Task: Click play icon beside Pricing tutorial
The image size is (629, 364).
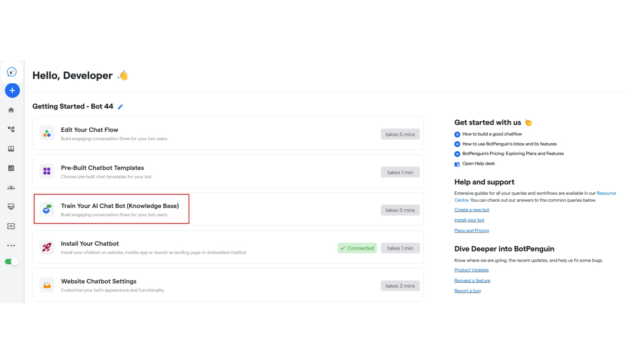Action: (x=457, y=154)
